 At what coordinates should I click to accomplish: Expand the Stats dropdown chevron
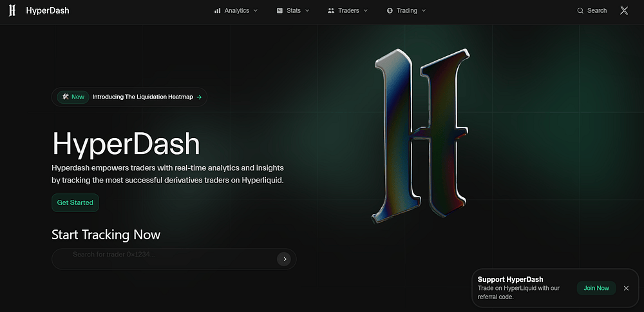307,11
